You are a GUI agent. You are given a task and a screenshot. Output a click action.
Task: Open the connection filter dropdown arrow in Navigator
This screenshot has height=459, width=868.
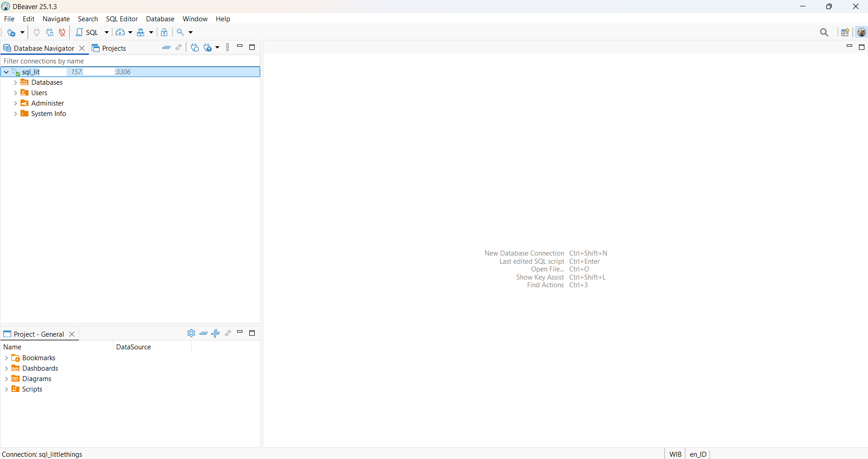click(x=218, y=48)
